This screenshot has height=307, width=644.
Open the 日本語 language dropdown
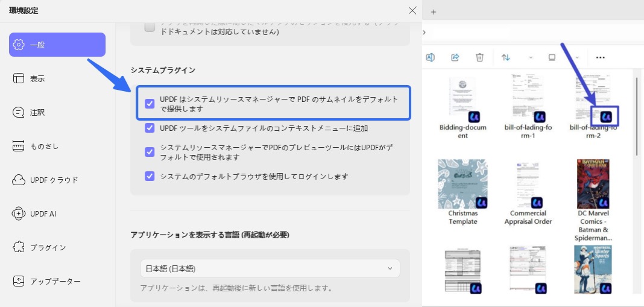(270, 268)
